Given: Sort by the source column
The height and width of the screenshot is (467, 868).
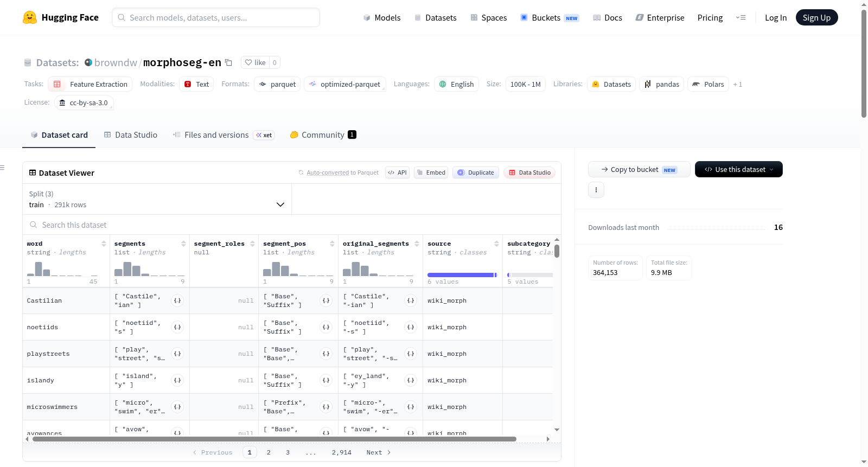Looking at the screenshot, I should (496, 244).
